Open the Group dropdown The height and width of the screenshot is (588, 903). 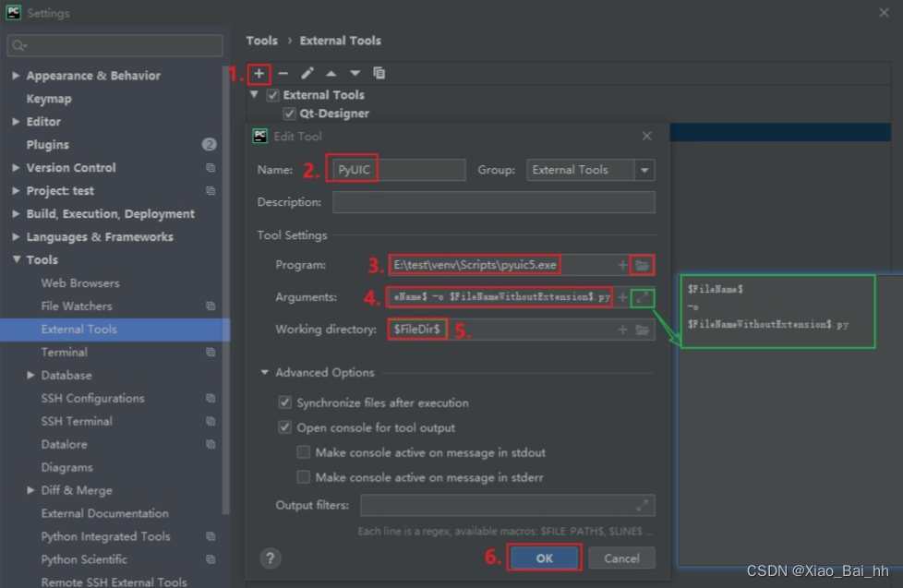click(x=644, y=170)
